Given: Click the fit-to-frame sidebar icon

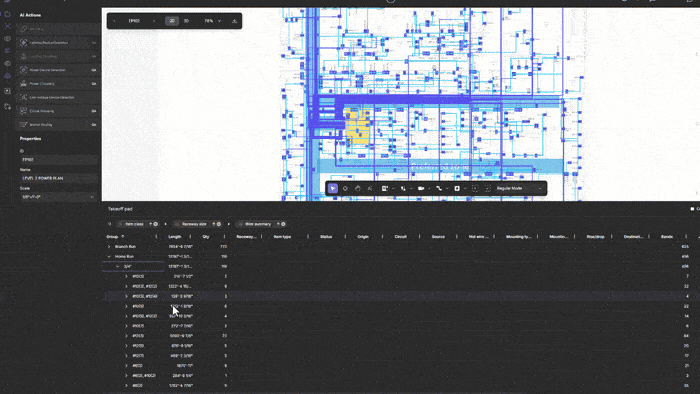Looking at the screenshot, I should pos(8,26).
